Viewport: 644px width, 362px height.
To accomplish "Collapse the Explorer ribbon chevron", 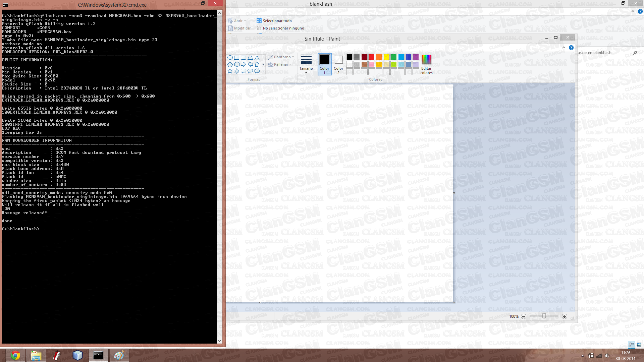I will (633, 11).
